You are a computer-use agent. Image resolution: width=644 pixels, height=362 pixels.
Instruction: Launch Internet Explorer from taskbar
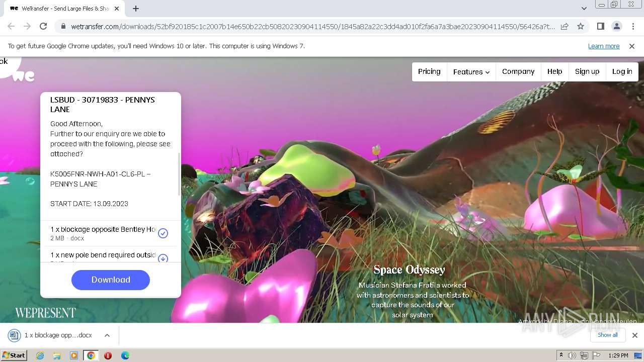tap(40, 355)
